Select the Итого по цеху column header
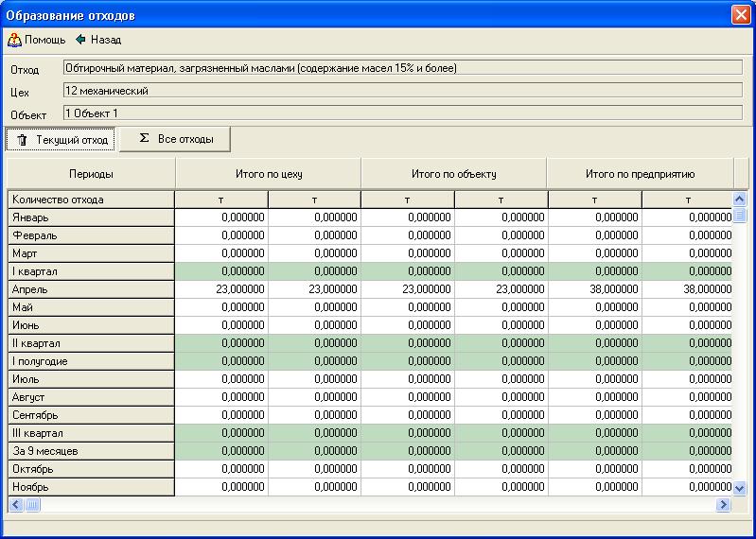 (268, 174)
